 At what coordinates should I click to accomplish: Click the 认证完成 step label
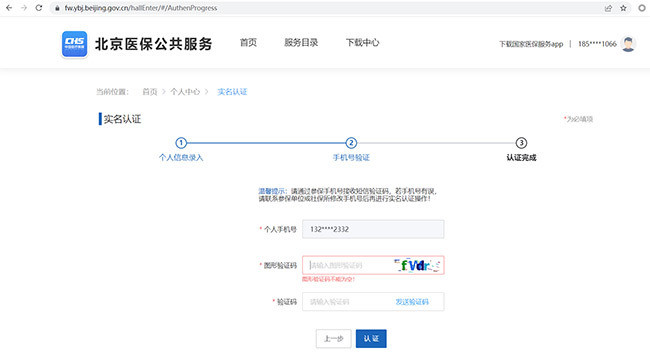[521, 157]
